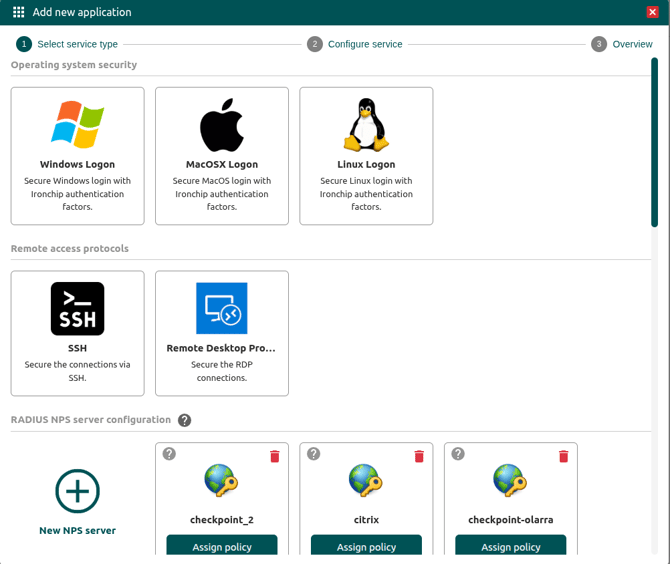Image resolution: width=670 pixels, height=564 pixels.
Task: Choose the MacOSX Logon Apple icon
Action: (222, 125)
